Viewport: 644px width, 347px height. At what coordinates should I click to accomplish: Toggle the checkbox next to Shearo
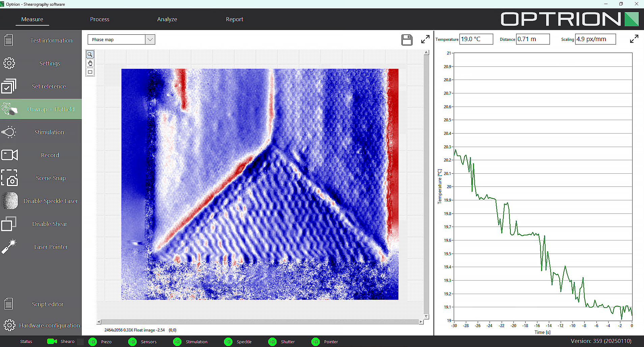[80, 342]
